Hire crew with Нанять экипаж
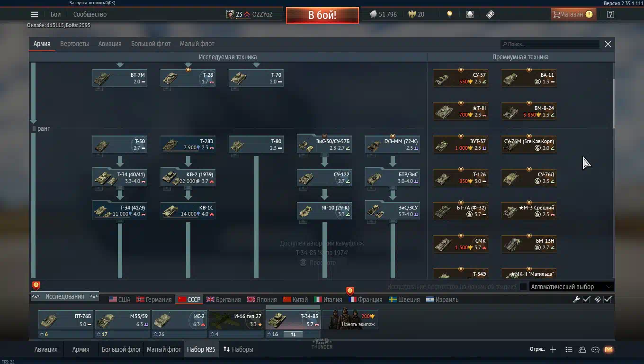This screenshot has height=364, width=644. [350, 320]
